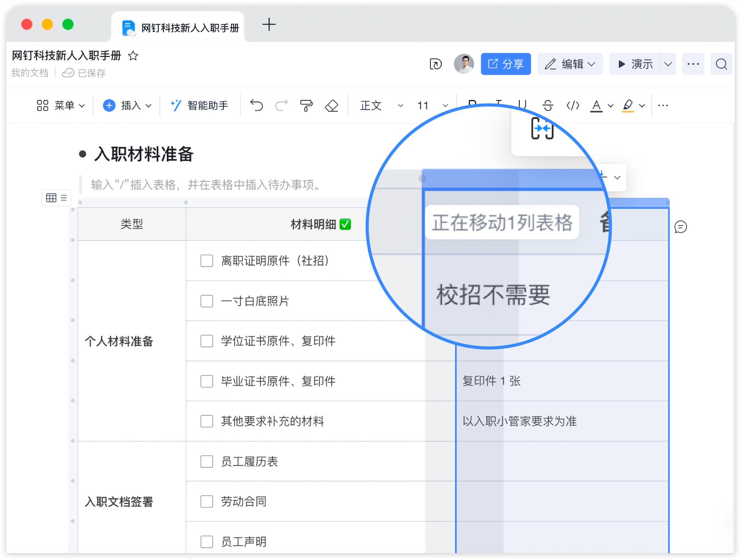Select the format painter tool
The height and width of the screenshot is (560, 741).
tap(306, 106)
